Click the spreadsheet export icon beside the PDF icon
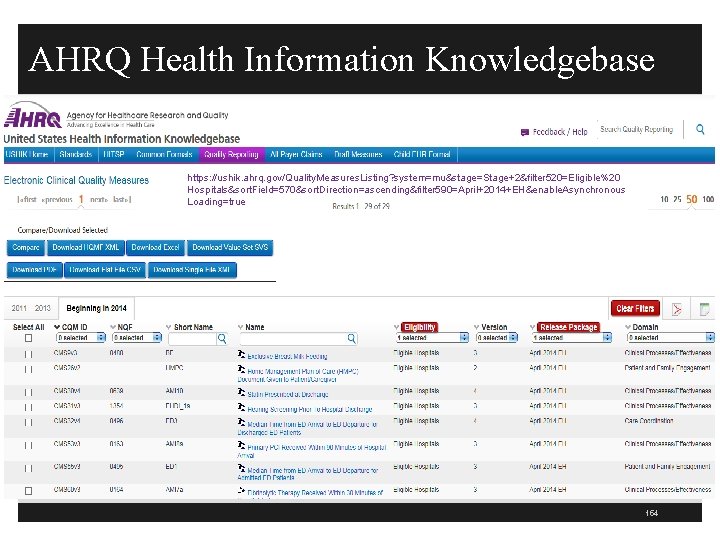Image resolution: width=720 pixels, height=540 pixels. pyautogui.click(x=704, y=309)
